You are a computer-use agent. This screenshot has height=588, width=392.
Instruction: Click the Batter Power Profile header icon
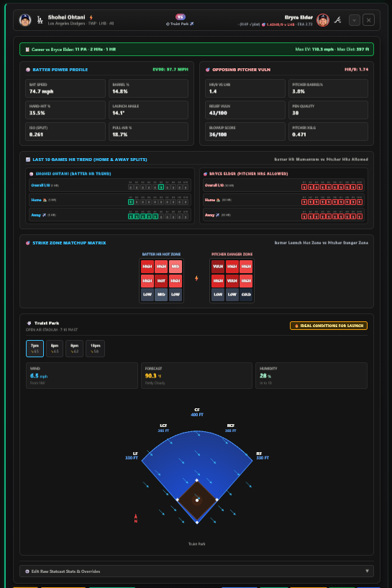point(28,70)
